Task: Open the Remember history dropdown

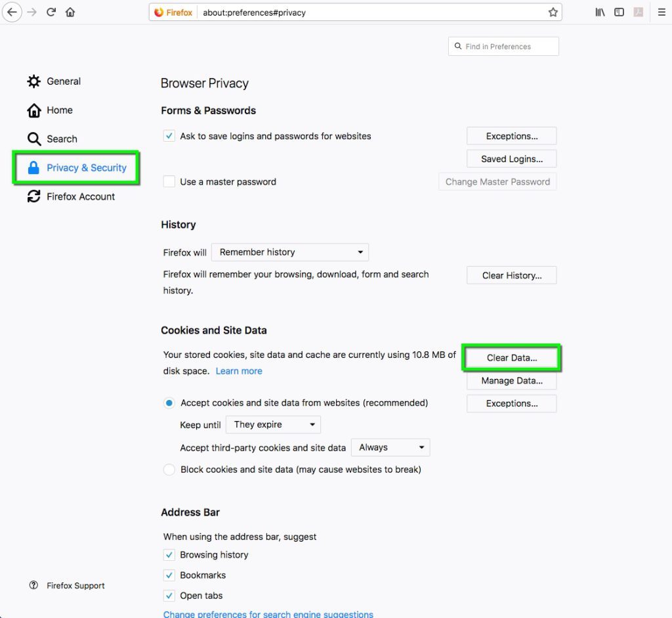Action: pos(290,252)
